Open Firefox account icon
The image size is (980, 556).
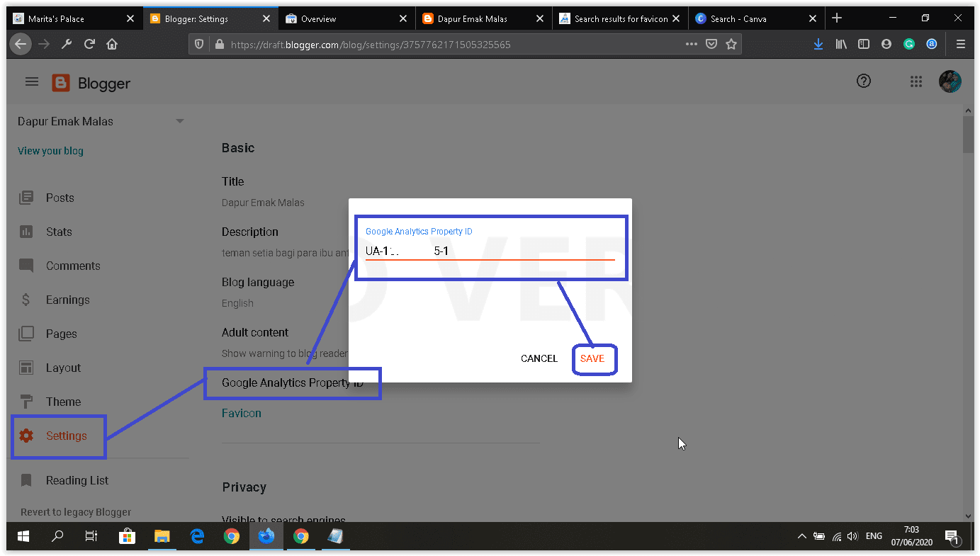point(886,44)
